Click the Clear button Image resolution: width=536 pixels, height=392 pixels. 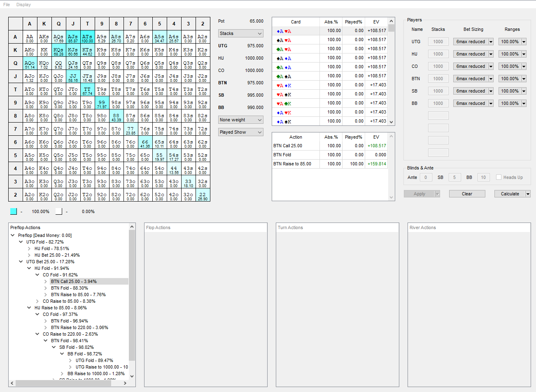467,194
